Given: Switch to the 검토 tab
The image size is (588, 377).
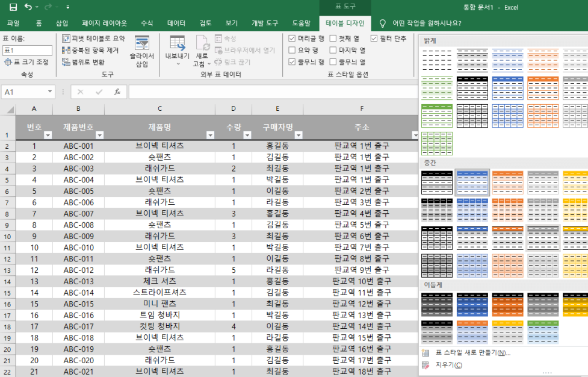Looking at the screenshot, I should click(205, 23).
